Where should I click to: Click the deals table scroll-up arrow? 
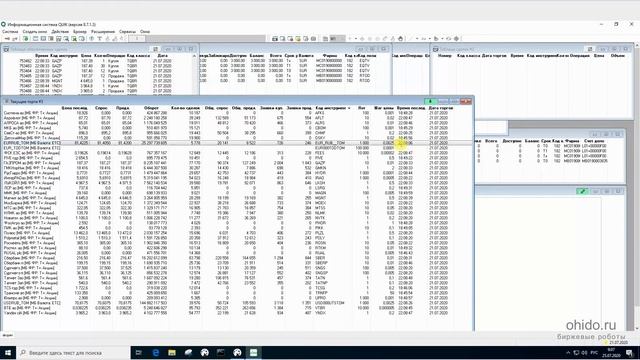(195, 56)
